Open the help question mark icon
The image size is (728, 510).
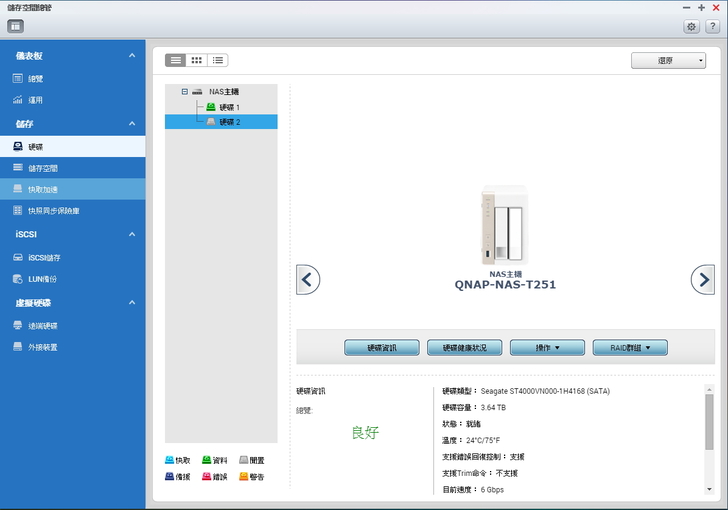point(711,27)
